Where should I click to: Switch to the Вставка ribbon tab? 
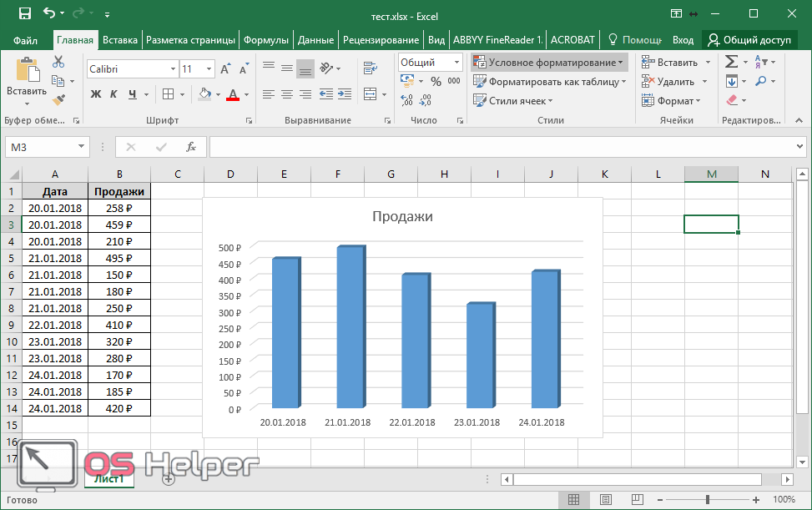[120, 40]
